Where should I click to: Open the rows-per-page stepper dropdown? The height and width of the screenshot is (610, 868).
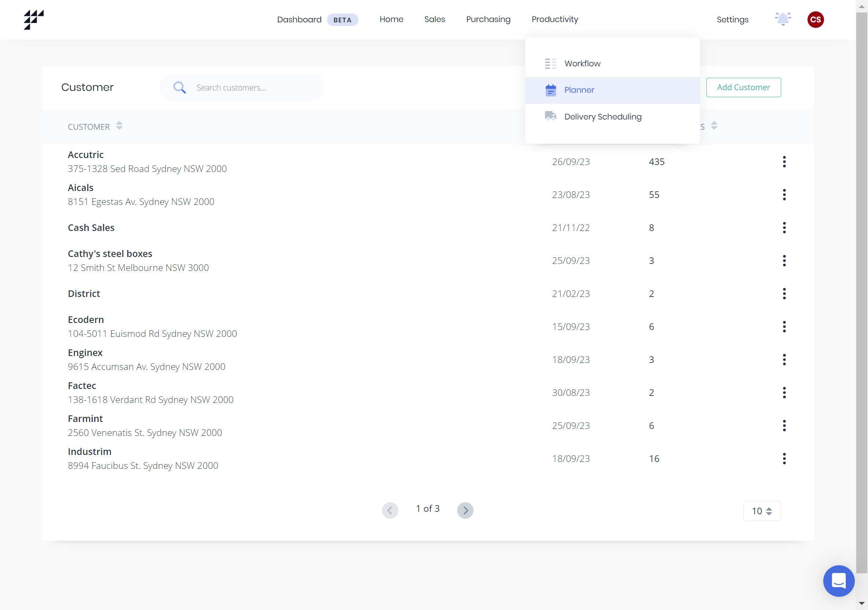point(762,510)
